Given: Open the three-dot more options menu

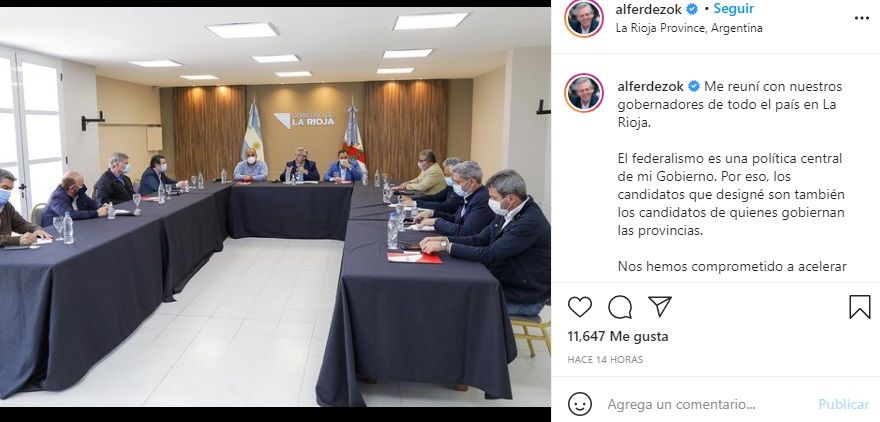Looking at the screenshot, I should point(861,19).
